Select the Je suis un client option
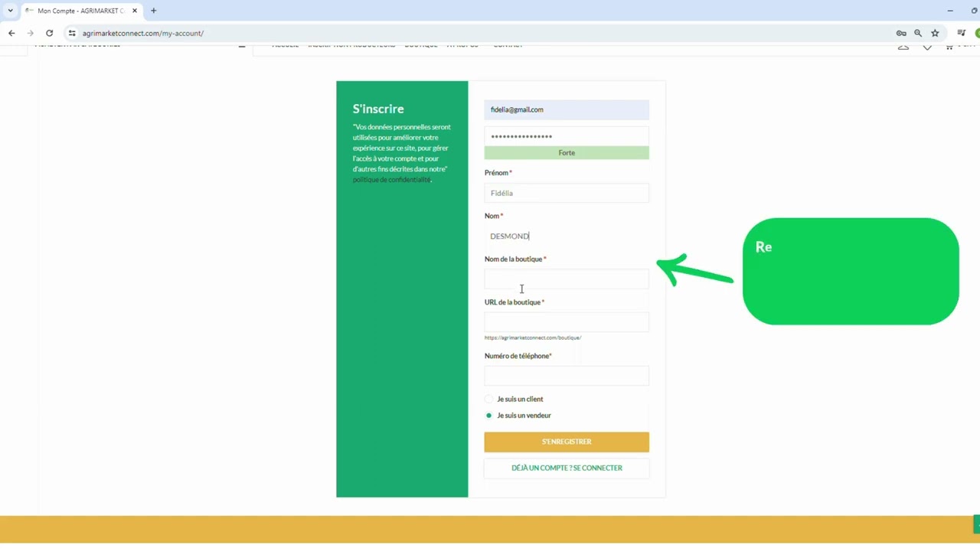The height and width of the screenshot is (551, 980). tap(489, 399)
